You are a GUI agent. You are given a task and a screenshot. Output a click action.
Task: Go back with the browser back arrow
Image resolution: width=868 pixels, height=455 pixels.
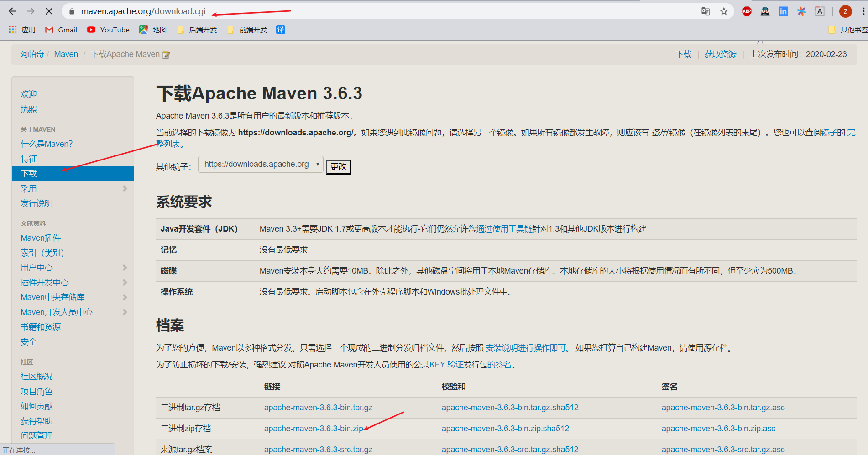coord(13,11)
